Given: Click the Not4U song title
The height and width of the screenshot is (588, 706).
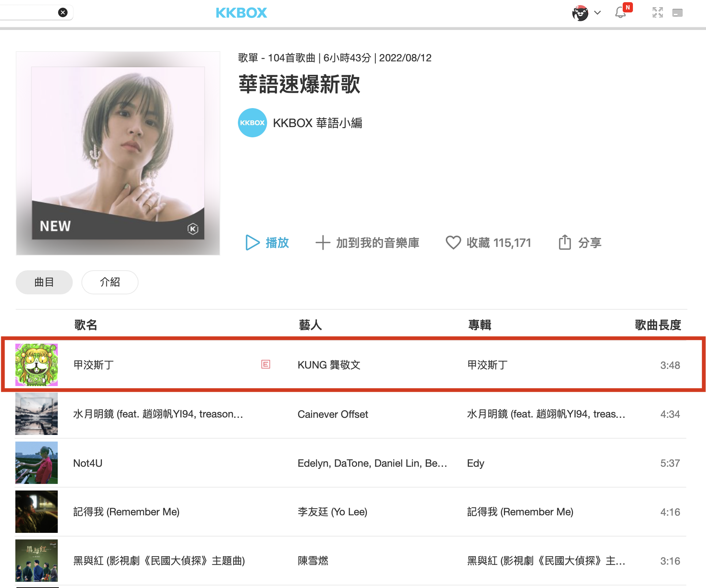Looking at the screenshot, I should [88, 463].
